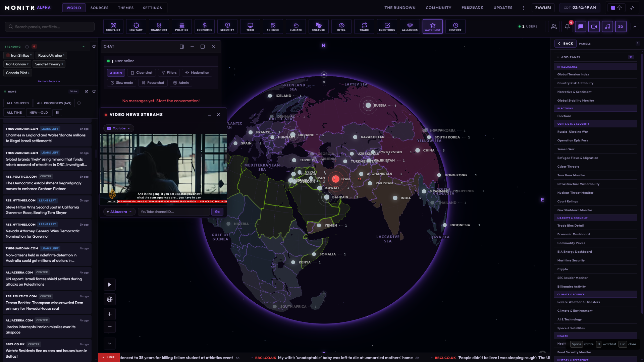644x362 pixels.
Task: Open the Politics category
Action: click(x=182, y=26)
